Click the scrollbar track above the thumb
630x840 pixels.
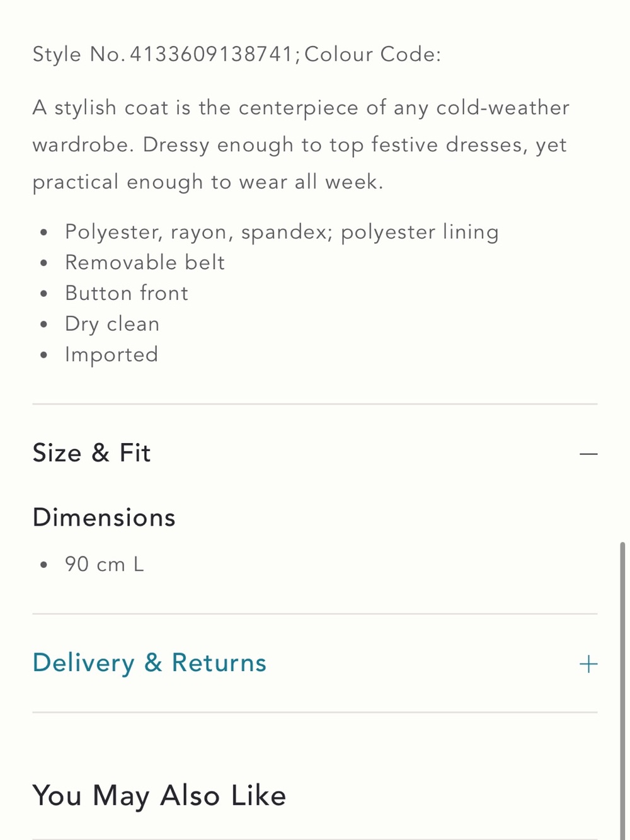[x=622, y=271]
